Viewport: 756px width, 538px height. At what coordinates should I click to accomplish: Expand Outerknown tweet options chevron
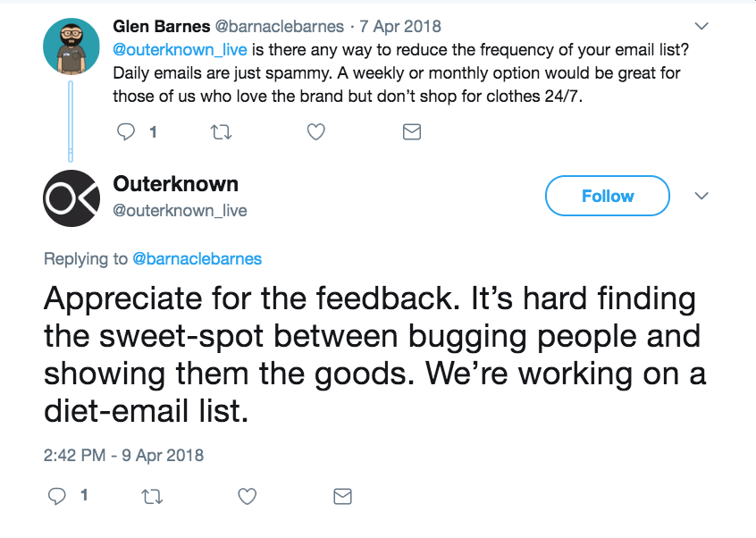pos(702,196)
